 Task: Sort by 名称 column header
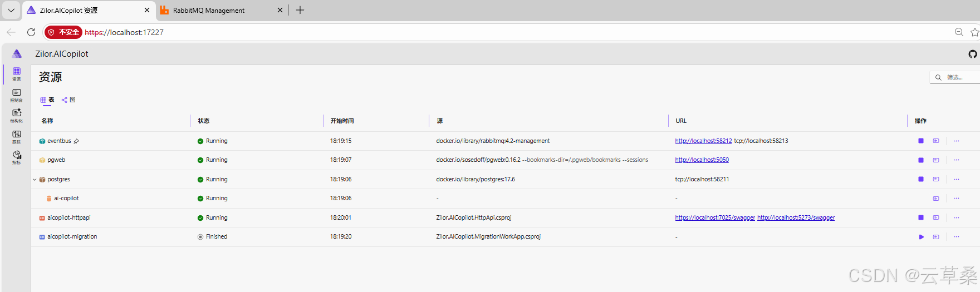(x=47, y=121)
